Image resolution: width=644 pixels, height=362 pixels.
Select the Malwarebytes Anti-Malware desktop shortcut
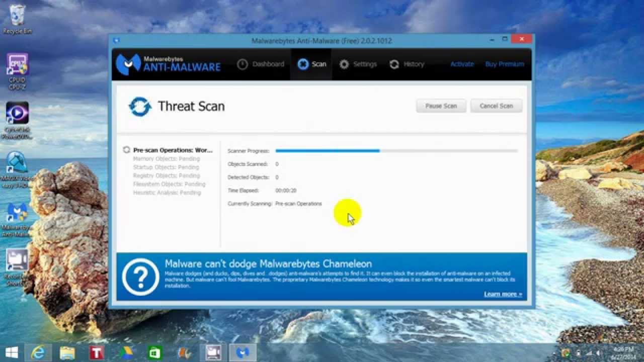coord(17,220)
